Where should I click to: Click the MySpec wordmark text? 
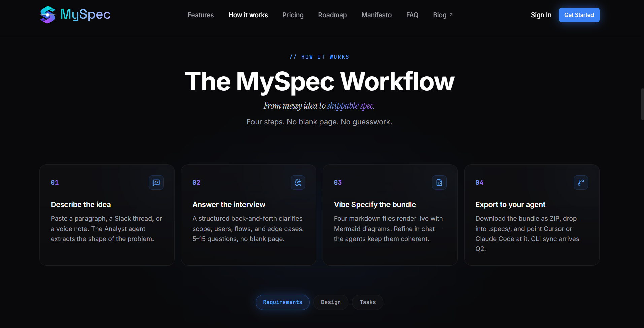click(86, 14)
